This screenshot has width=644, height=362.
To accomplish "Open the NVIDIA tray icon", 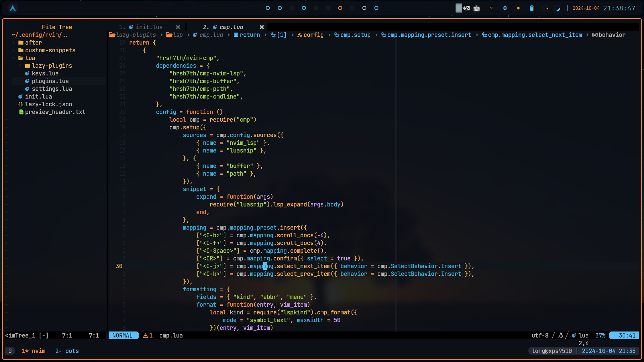I will pyautogui.click(x=466, y=8).
